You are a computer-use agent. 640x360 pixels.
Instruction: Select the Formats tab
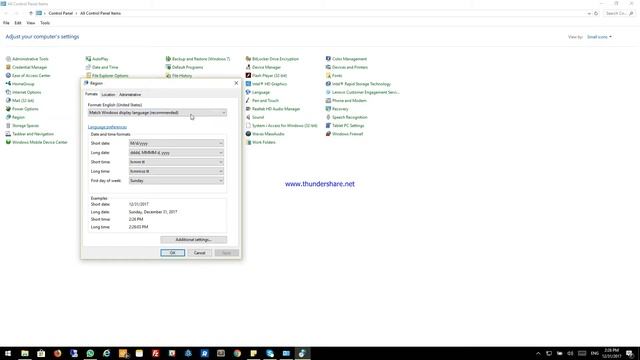[x=91, y=94]
